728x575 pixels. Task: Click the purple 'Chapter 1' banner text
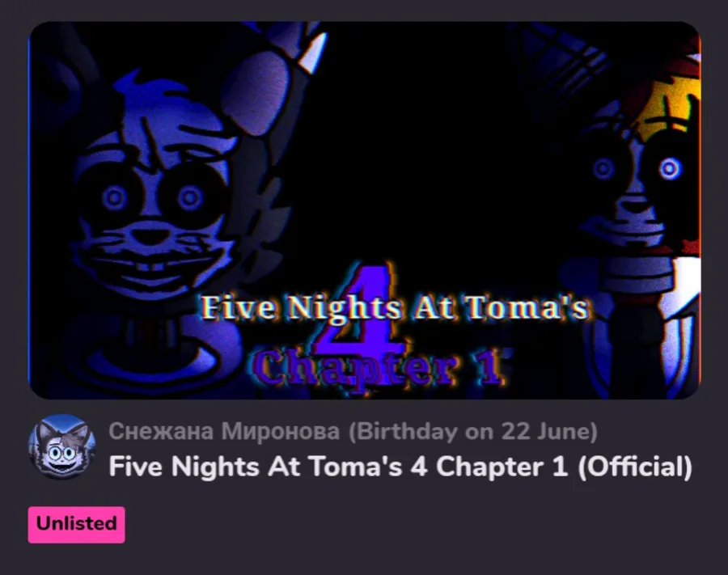coord(379,369)
